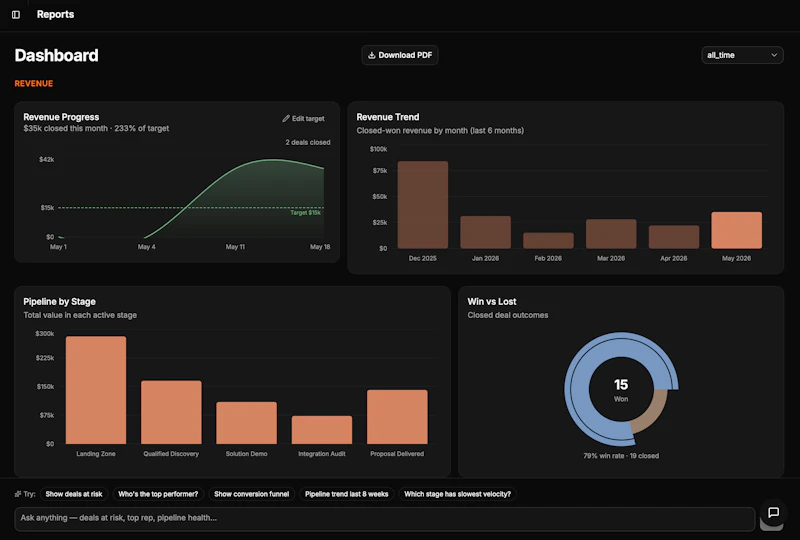800x540 pixels.
Task: Click the Feb 2026 revenue bar
Action: pyautogui.click(x=548, y=240)
